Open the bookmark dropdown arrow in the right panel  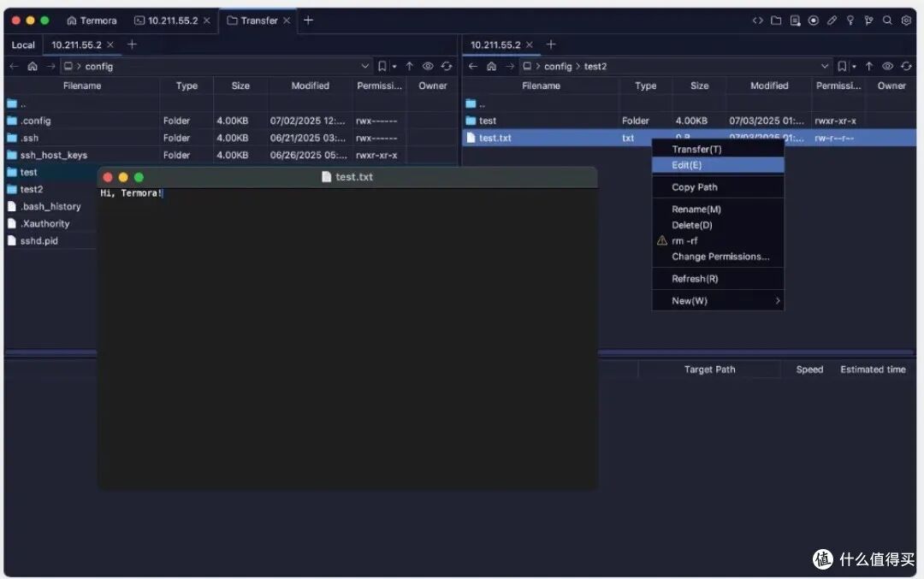click(x=854, y=66)
